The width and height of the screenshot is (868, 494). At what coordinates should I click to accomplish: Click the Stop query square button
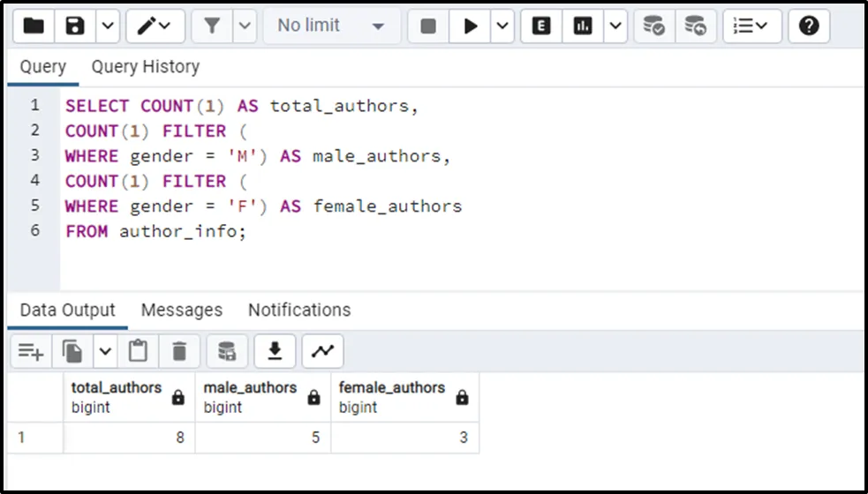(428, 26)
